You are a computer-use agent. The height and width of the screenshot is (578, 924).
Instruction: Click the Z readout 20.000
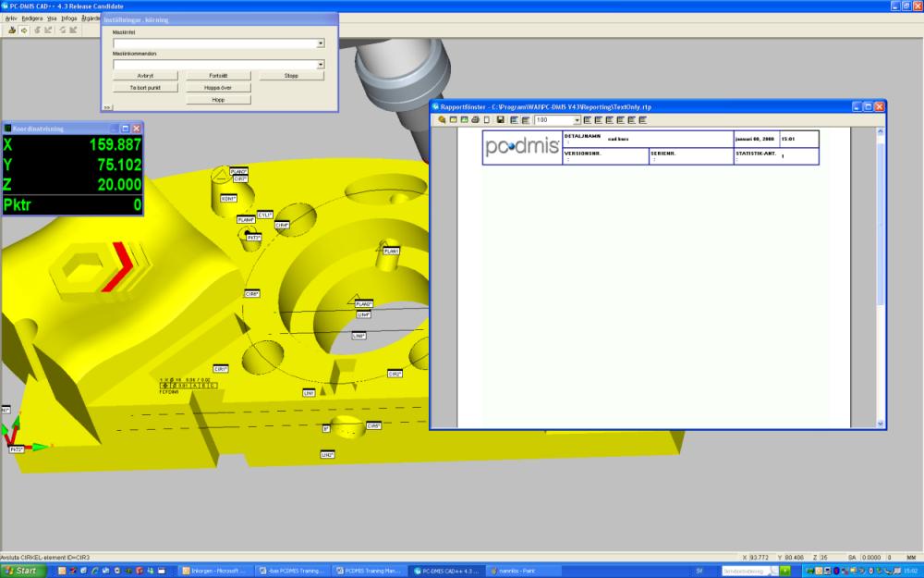119,185
